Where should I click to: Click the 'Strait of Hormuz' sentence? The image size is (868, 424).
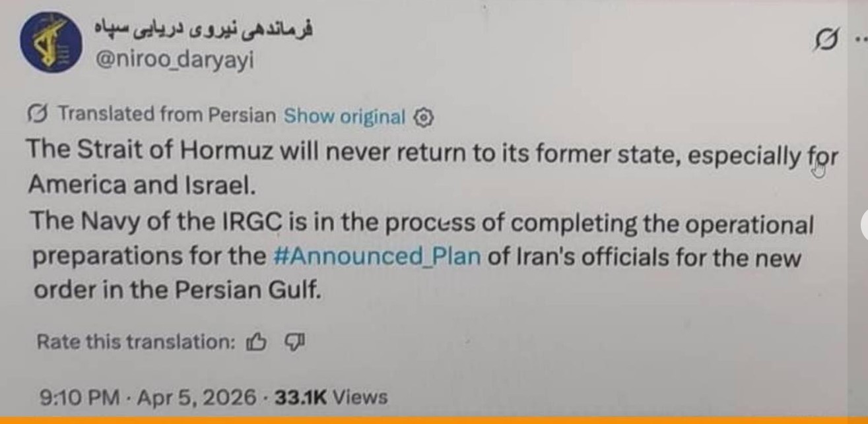432,171
